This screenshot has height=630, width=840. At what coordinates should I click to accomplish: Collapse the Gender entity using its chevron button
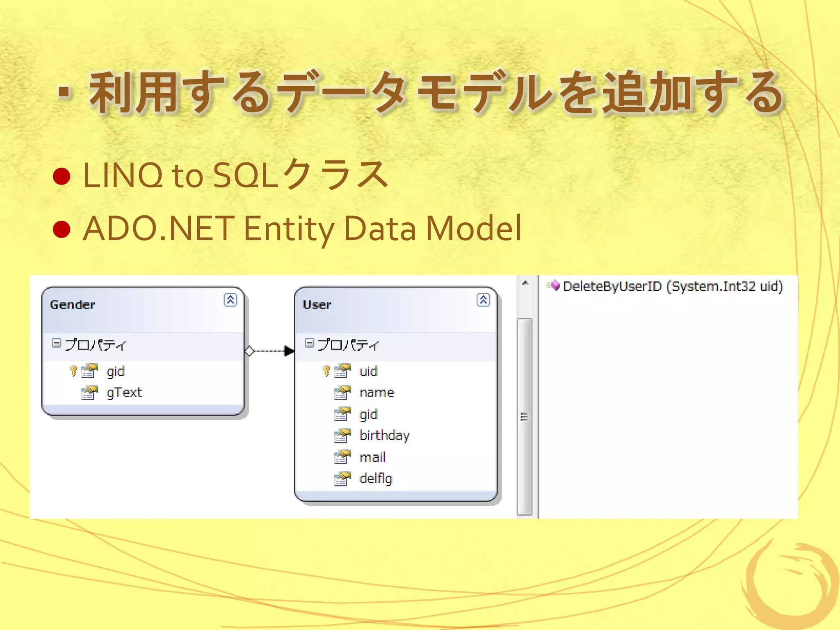[x=230, y=300]
